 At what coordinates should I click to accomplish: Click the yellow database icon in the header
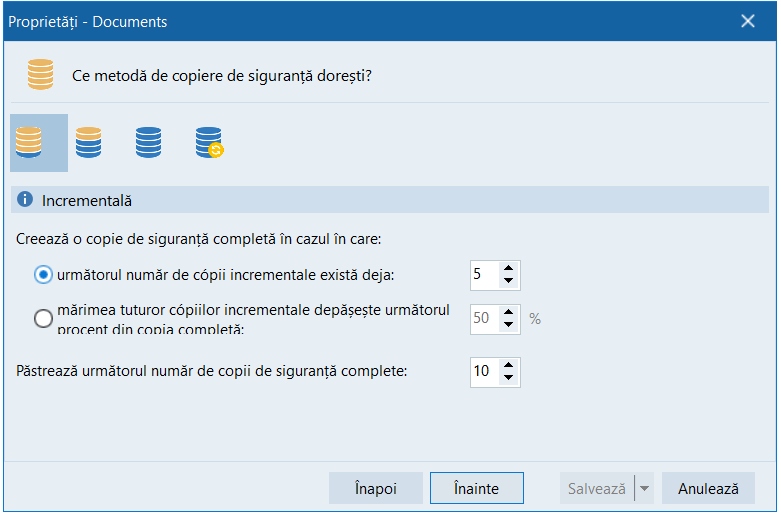pos(40,75)
